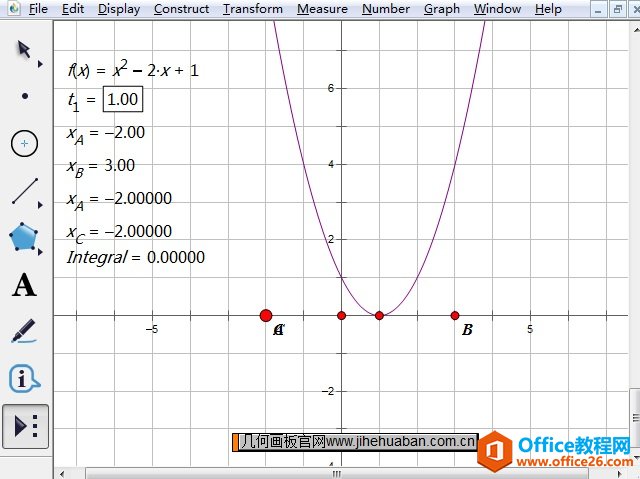Select the Information tool

coord(24,378)
